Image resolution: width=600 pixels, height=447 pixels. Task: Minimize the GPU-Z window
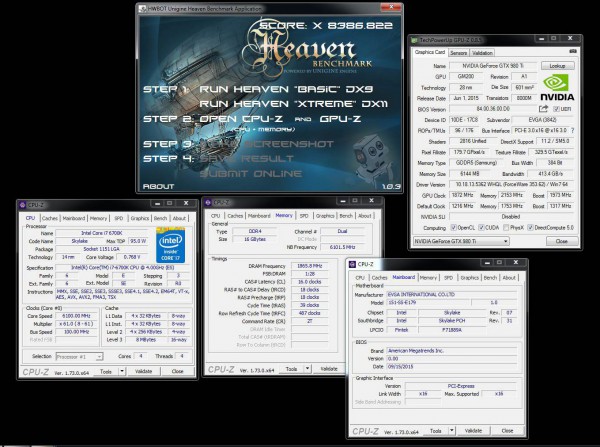[x=541, y=39]
